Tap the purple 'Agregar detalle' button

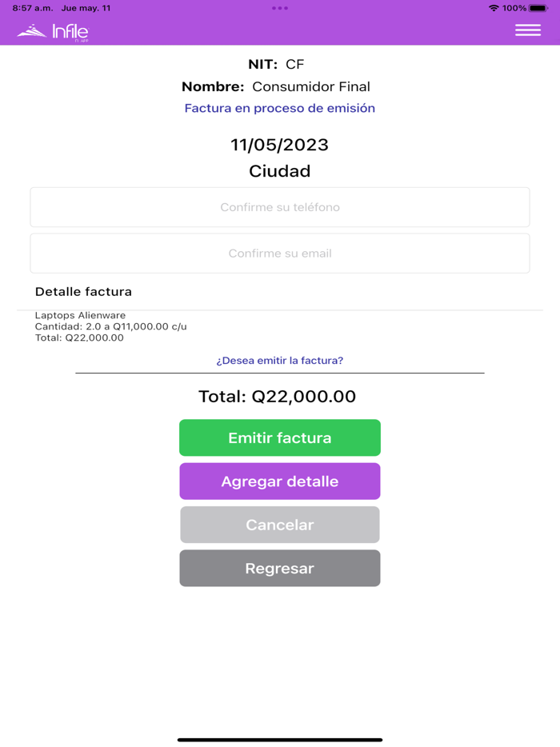click(279, 481)
